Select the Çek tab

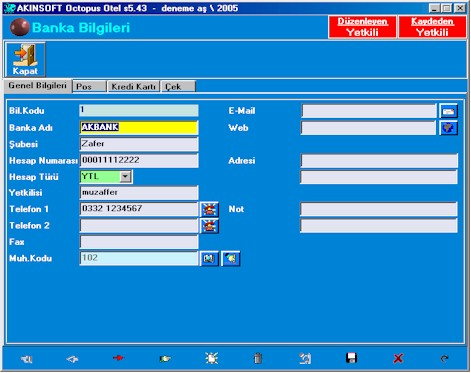pos(178,86)
